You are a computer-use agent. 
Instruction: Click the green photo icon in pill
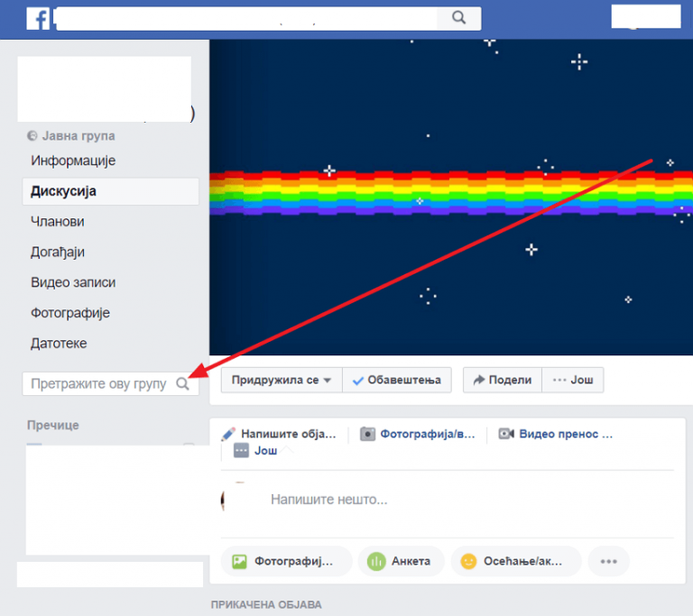click(239, 561)
